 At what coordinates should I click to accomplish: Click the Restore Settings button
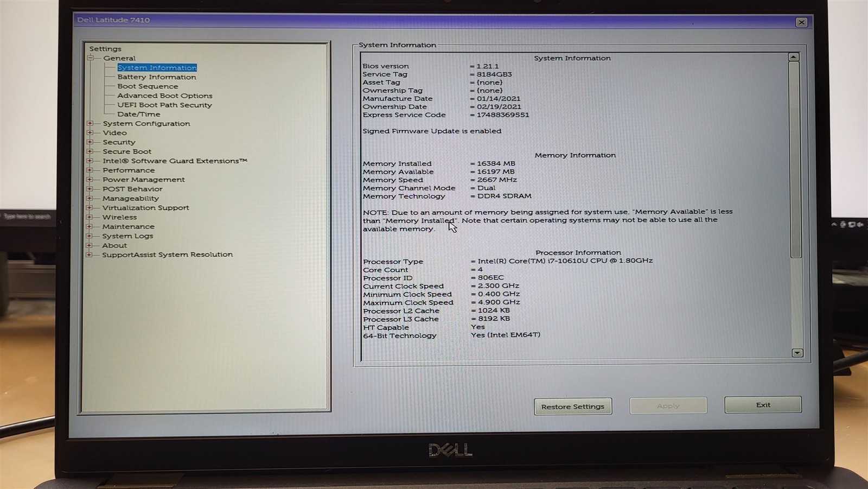573,407
